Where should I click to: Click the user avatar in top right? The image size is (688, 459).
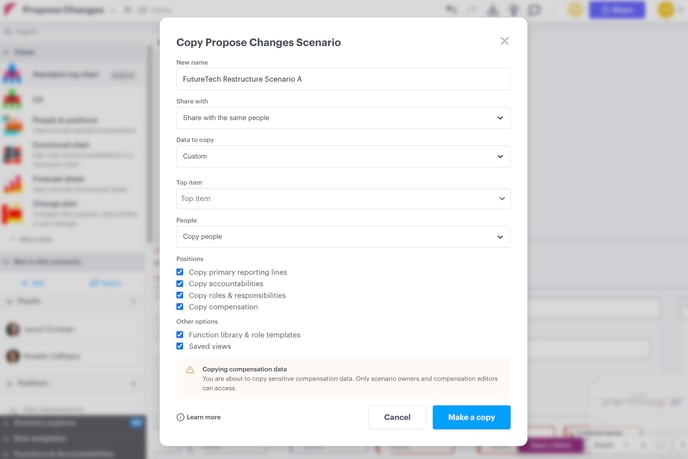click(666, 10)
